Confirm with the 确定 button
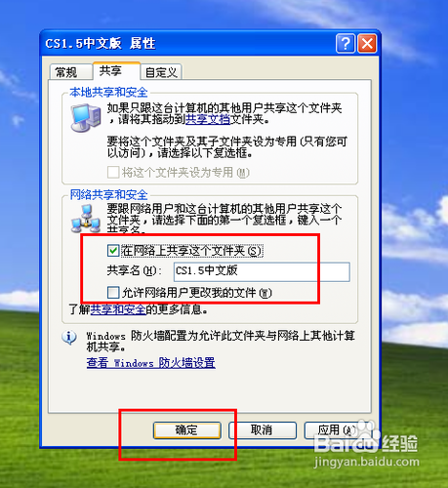This screenshot has height=488, width=448. click(187, 430)
